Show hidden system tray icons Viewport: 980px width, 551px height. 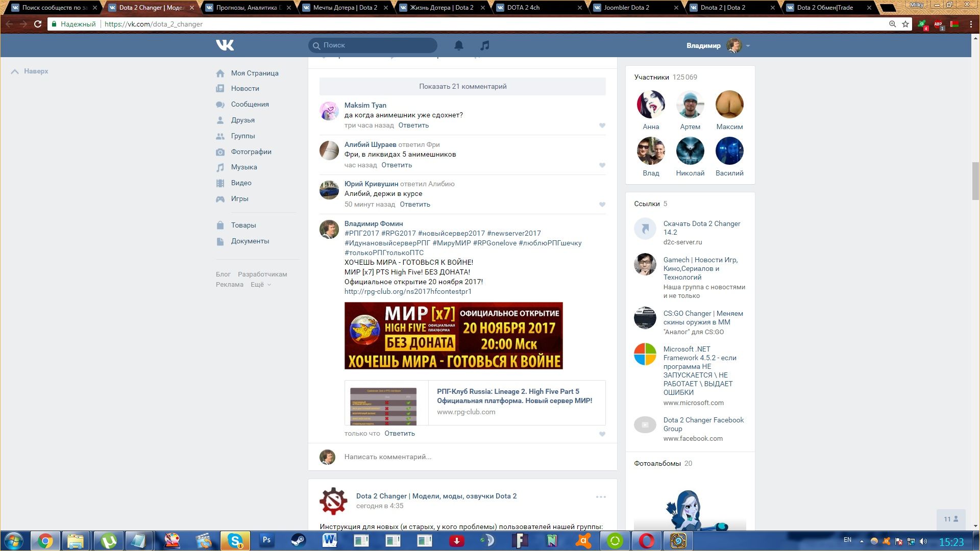[862, 541]
